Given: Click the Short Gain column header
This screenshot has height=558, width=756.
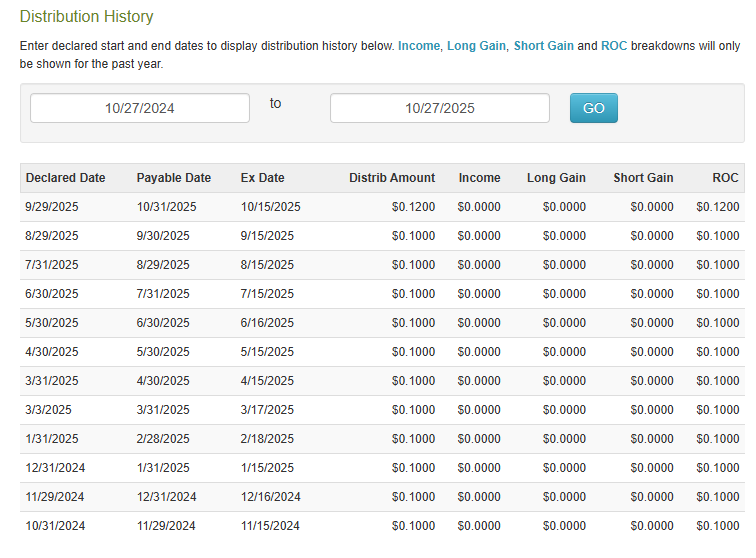Looking at the screenshot, I should 643,178.
